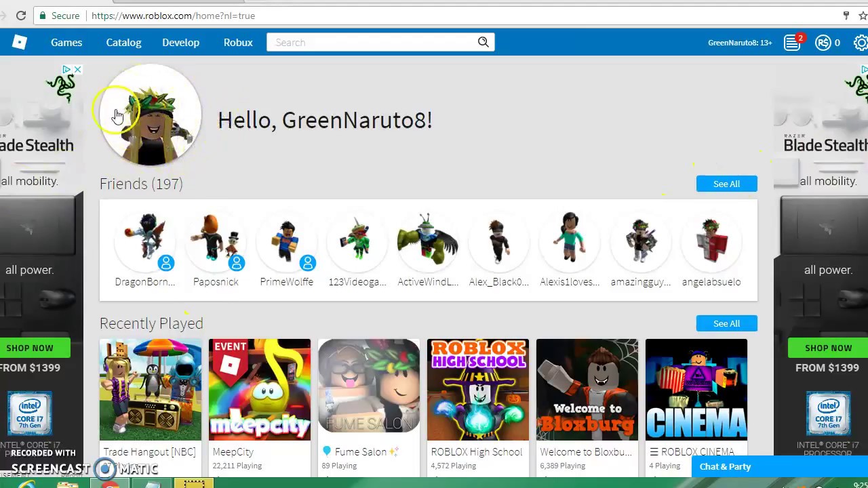
Task: Open the notifications feed icon
Action: point(792,42)
